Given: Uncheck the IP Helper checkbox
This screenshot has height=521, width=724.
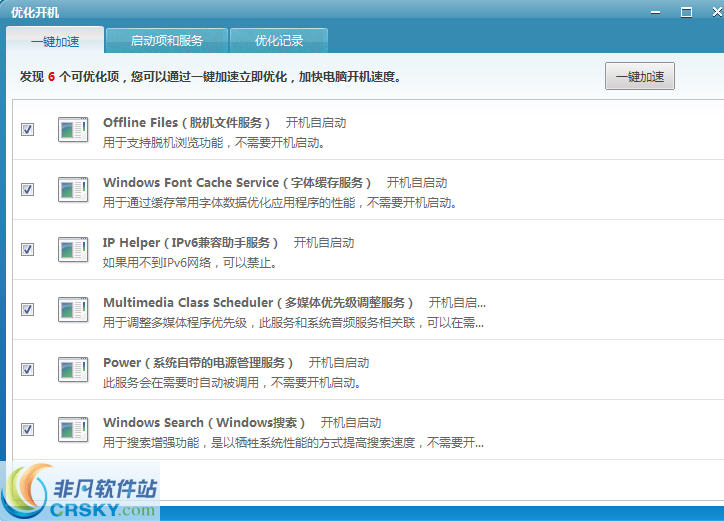Looking at the screenshot, I should point(28,249).
